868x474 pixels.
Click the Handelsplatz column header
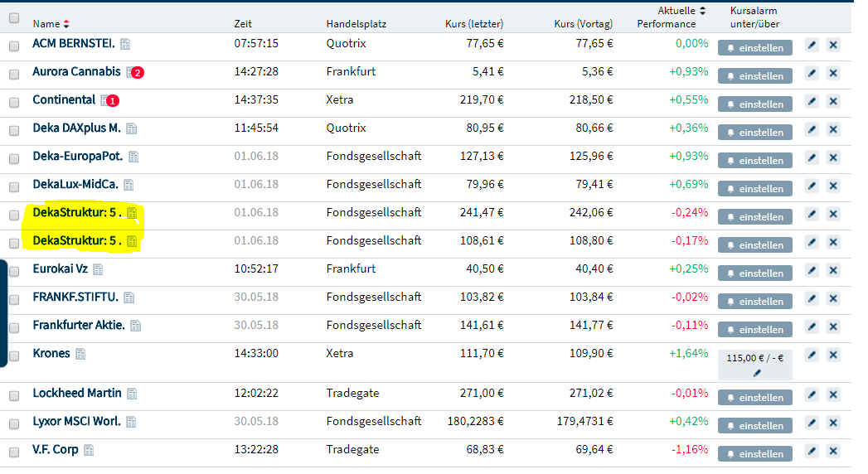(356, 24)
